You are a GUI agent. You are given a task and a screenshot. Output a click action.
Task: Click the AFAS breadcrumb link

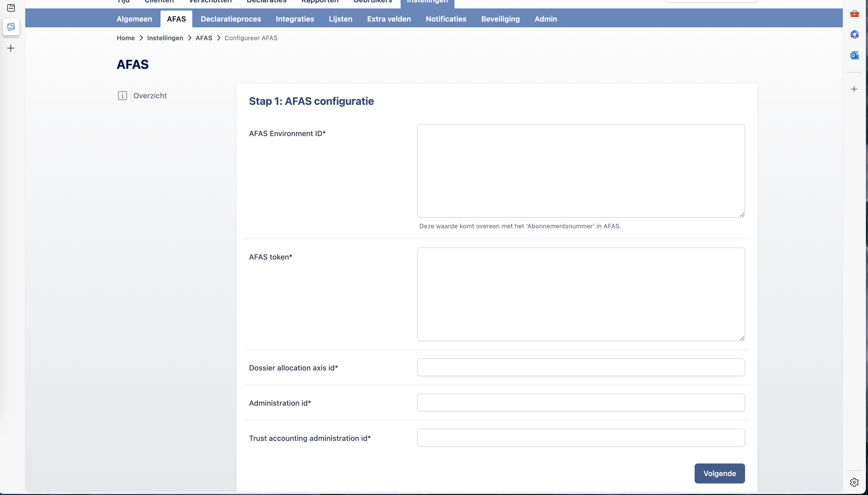(204, 38)
